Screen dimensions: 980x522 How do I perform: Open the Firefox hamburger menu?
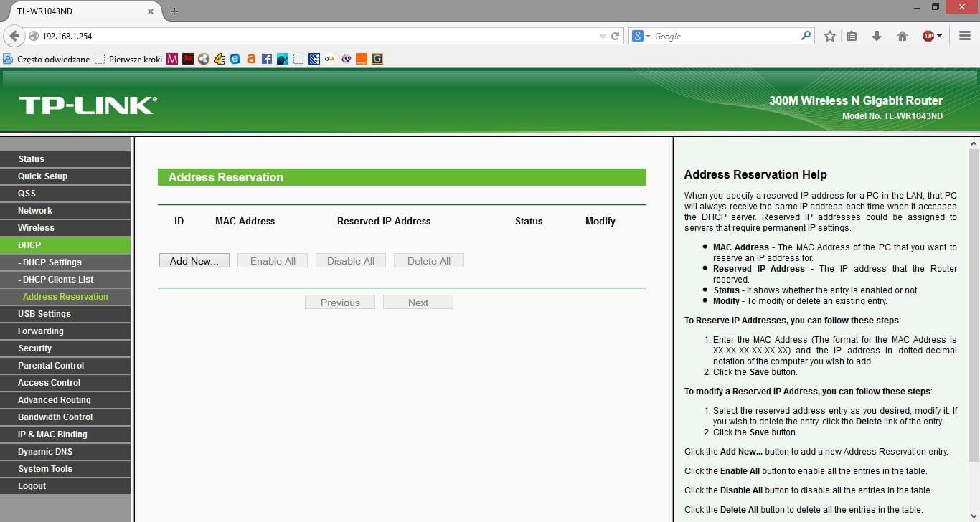point(965,36)
